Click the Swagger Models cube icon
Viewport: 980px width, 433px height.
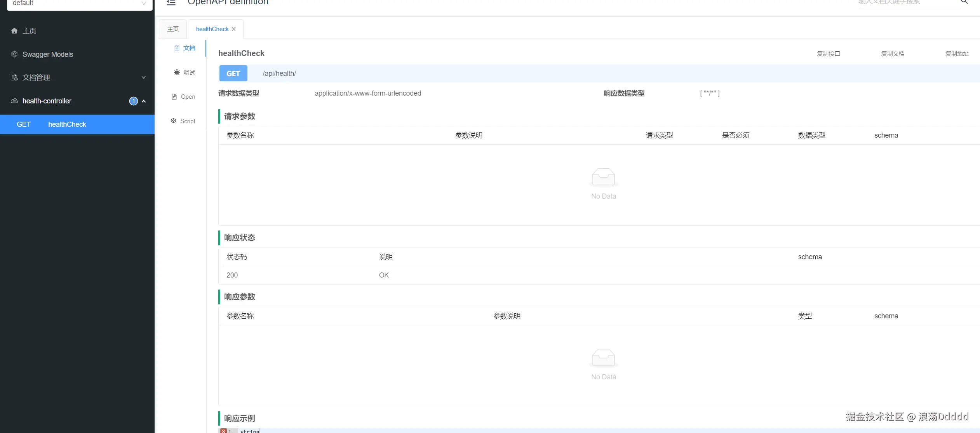point(14,54)
